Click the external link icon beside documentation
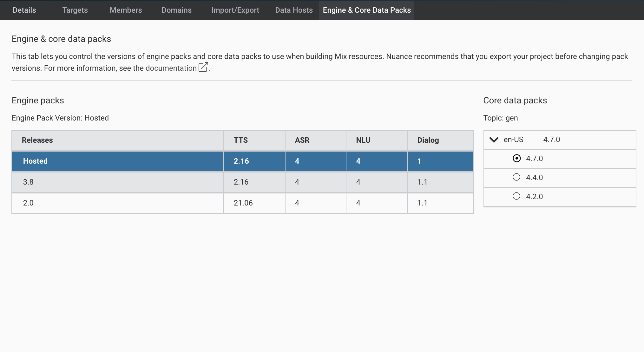 click(203, 67)
